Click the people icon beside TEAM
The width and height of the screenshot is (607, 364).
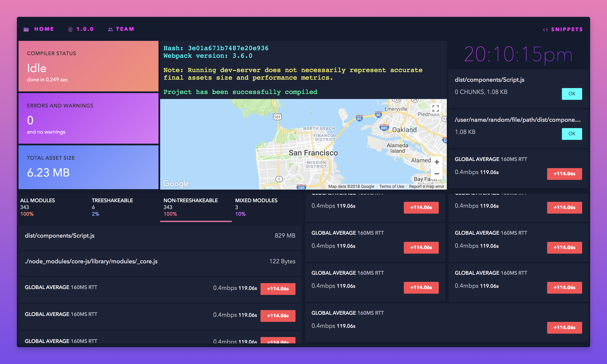(x=110, y=29)
